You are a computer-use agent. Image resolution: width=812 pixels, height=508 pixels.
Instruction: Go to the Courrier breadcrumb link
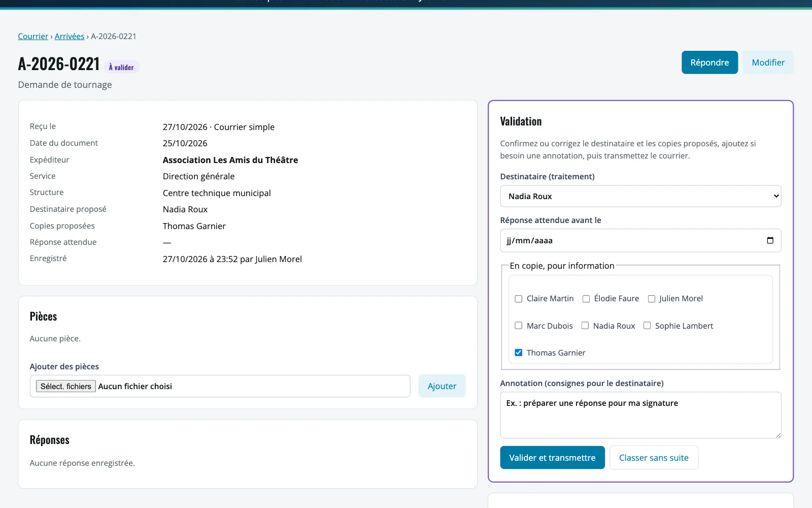[x=33, y=36]
